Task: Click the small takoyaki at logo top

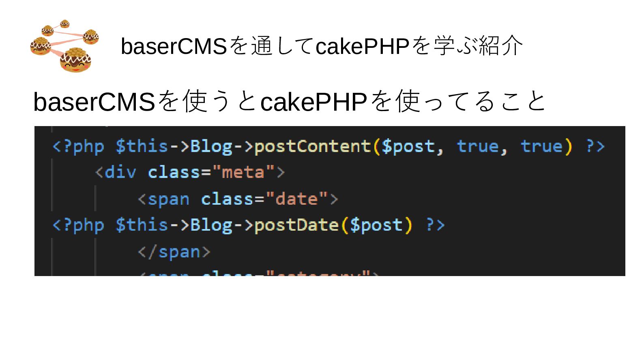Action: tap(65, 24)
